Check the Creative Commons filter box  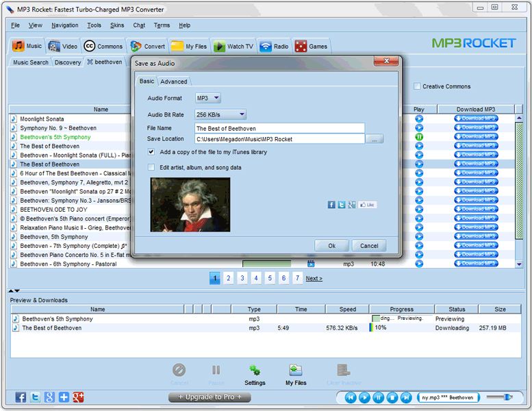click(x=417, y=86)
